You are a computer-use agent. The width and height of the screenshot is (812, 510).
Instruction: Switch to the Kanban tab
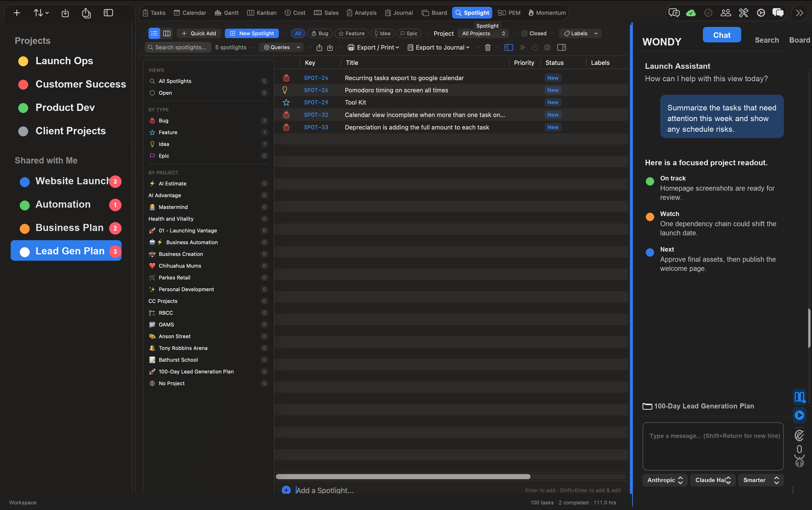262,13
